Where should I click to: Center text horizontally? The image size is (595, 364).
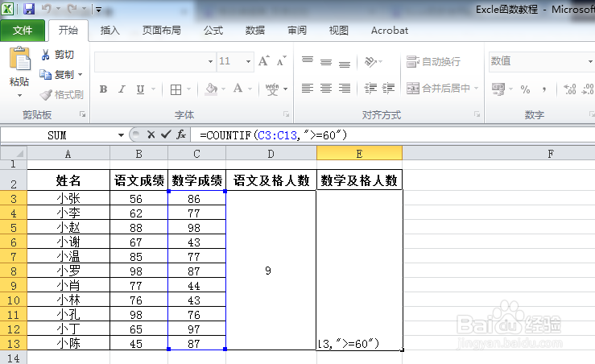(326, 89)
